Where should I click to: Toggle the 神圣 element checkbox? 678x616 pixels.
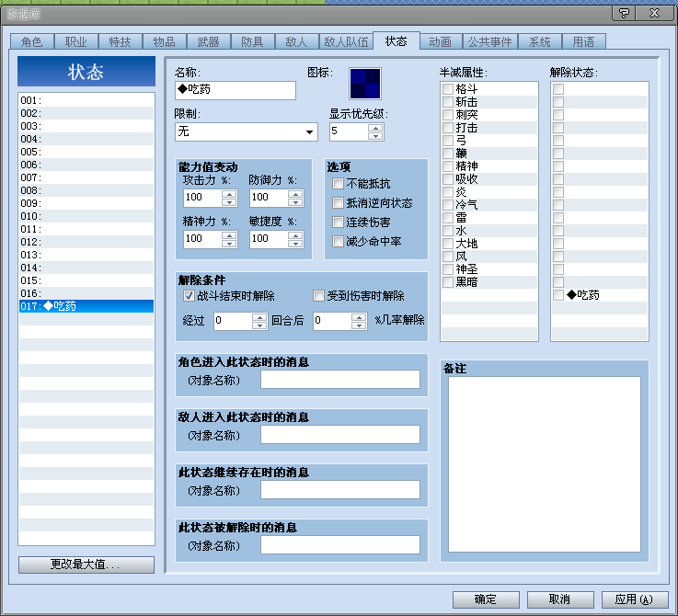click(448, 268)
